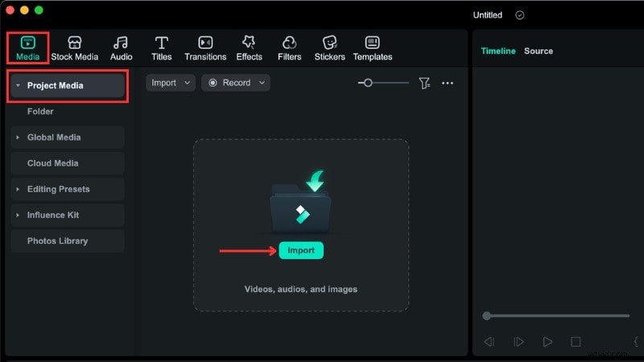
Task: Select the Folder item under Project Media
Action: (40, 111)
